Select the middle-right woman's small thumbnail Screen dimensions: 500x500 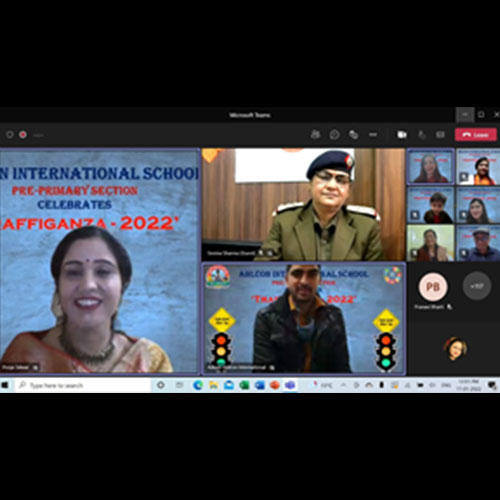(x=478, y=205)
